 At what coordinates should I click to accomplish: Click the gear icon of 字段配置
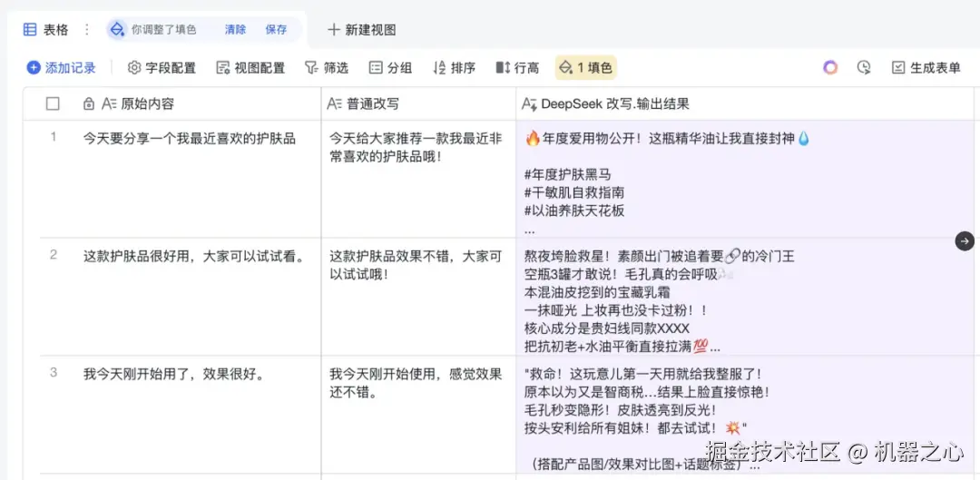pyautogui.click(x=134, y=67)
